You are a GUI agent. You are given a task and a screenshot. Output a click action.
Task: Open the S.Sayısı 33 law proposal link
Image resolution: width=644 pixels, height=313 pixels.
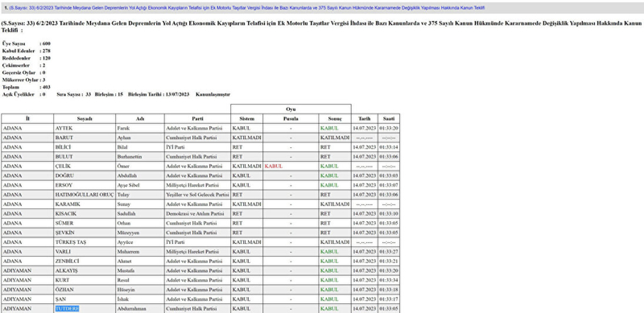click(247, 8)
